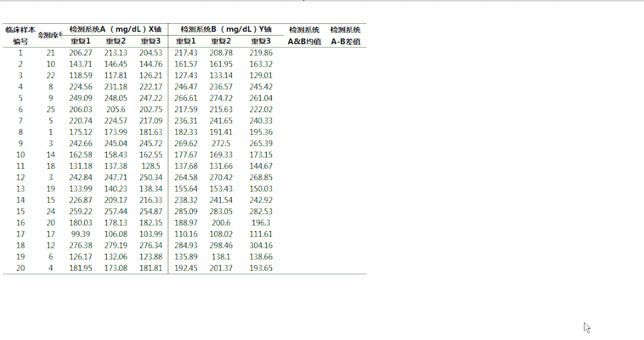
Task: Click the cell with value 250.34
Action: (150, 178)
